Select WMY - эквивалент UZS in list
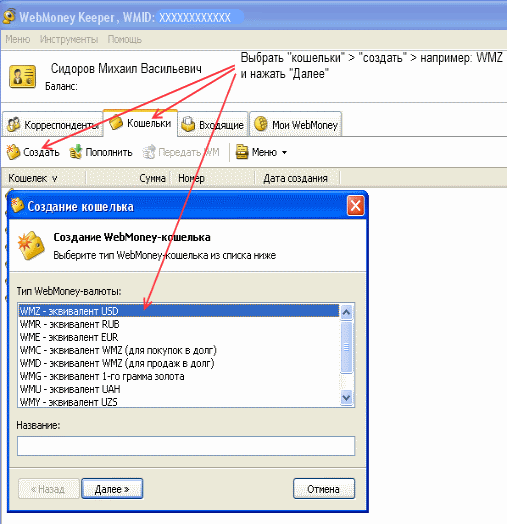The image size is (507, 524). (x=179, y=402)
